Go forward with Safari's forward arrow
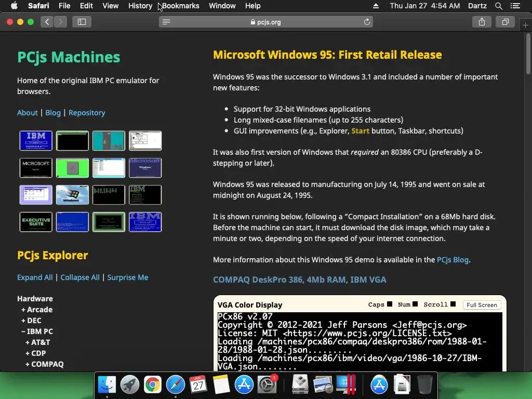The image size is (532, 399). [60, 22]
